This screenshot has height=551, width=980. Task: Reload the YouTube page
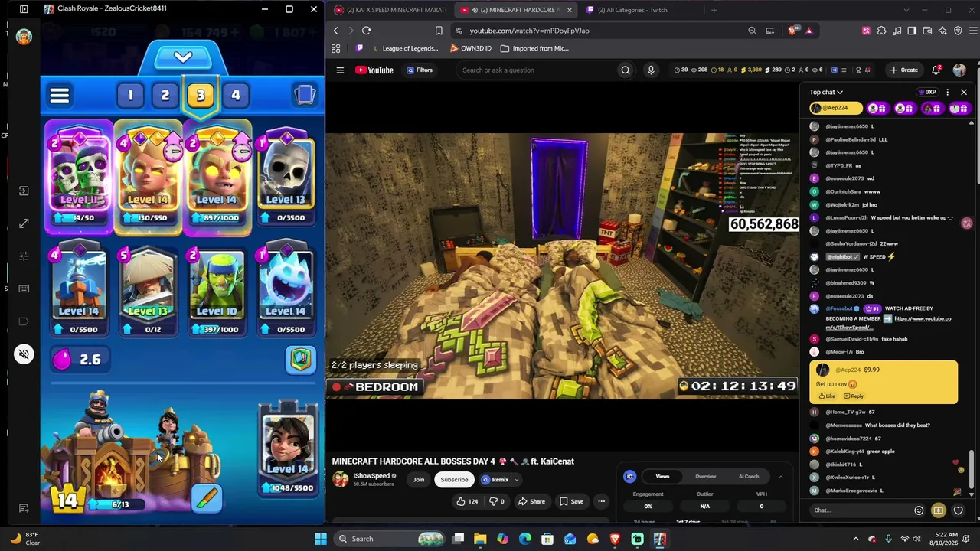366,31
